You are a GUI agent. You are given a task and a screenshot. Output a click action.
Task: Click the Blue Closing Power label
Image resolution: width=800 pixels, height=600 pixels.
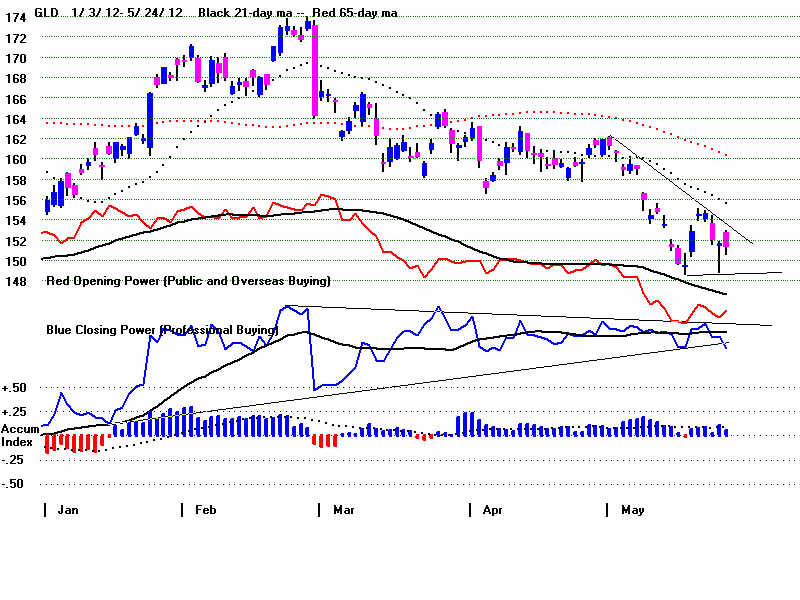pyautogui.click(x=162, y=329)
